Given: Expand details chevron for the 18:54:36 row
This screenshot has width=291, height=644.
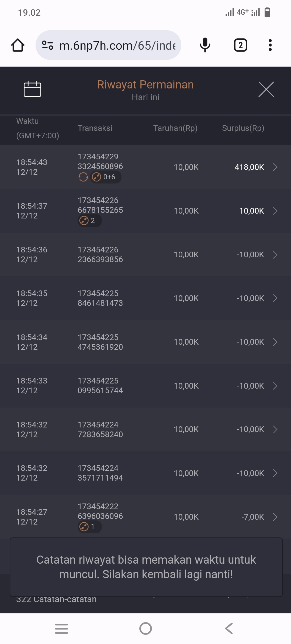Looking at the screenshot, I should tap(275, 255).
